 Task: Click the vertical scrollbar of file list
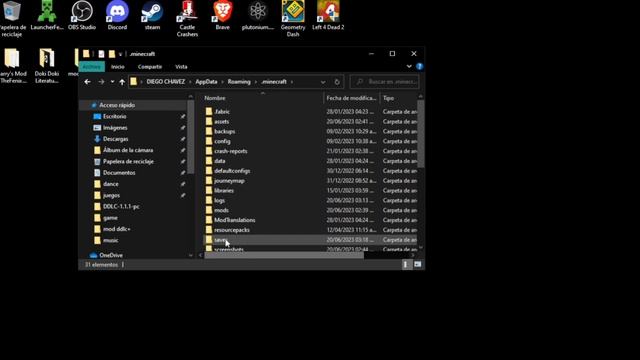(x=420, y=133)
